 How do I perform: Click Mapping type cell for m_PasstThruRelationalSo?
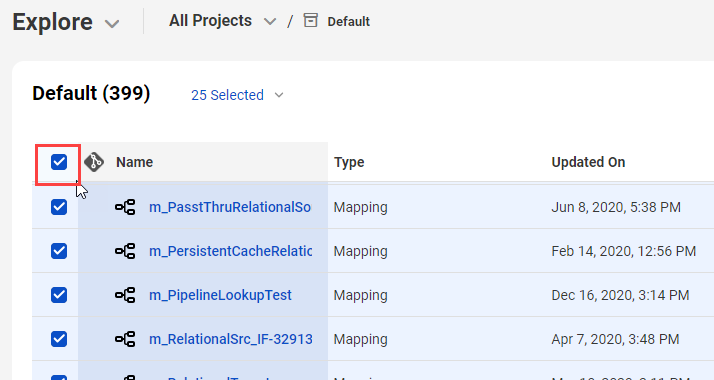pos(361,207)
